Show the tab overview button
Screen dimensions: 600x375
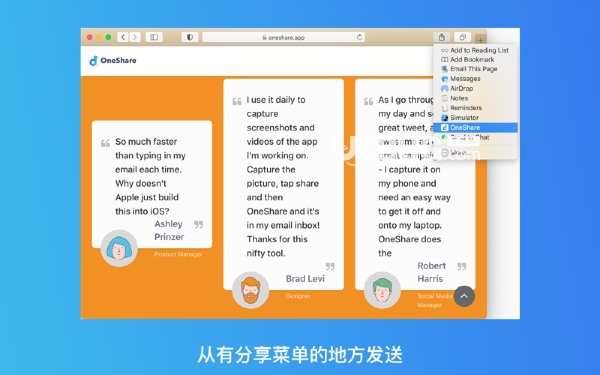click(x=462, y=37)
